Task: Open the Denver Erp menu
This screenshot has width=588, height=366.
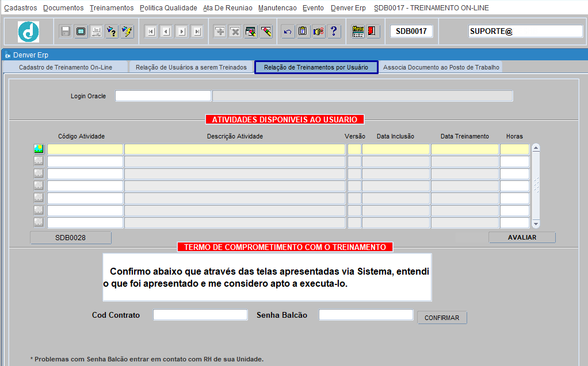Action: point(349,8)
